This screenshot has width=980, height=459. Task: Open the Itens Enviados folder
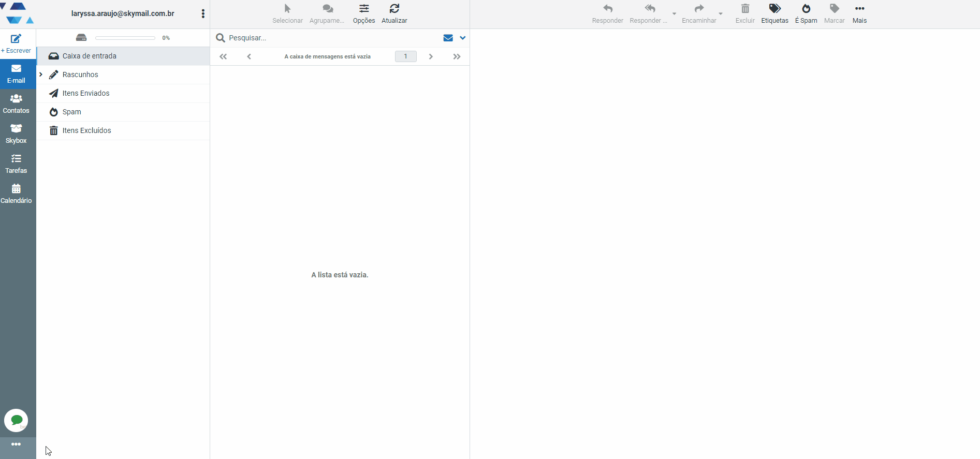[x=123, y=93]
